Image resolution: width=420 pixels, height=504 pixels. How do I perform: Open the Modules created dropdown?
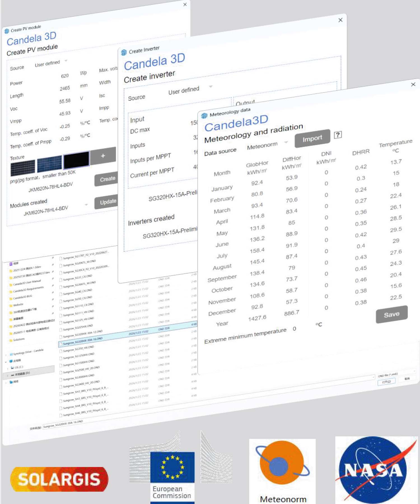click(86, 205)
